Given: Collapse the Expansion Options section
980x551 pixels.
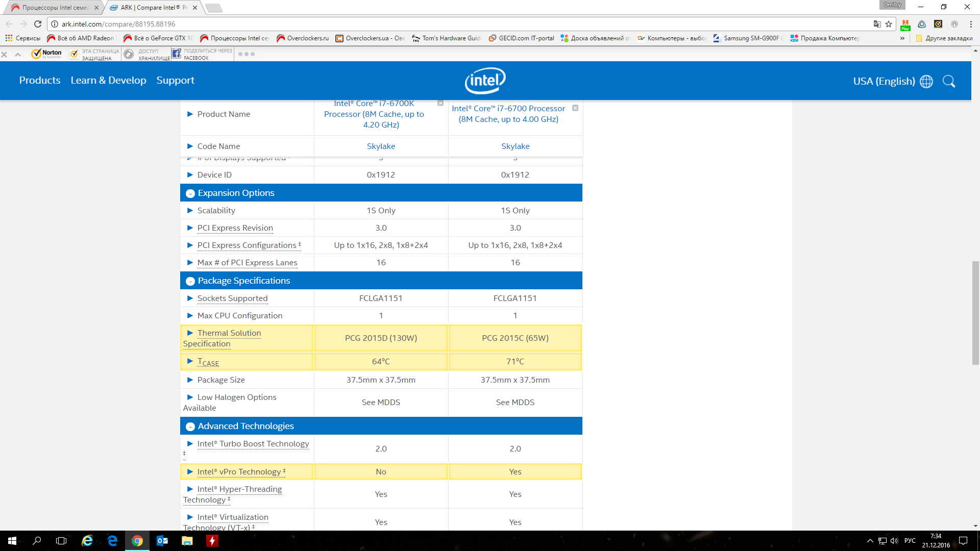Looking at the screenshot, I should (x=190, y=193).
